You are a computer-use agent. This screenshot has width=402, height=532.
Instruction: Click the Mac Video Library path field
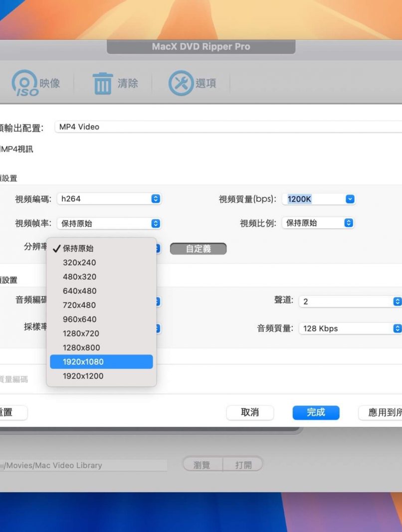83,465
